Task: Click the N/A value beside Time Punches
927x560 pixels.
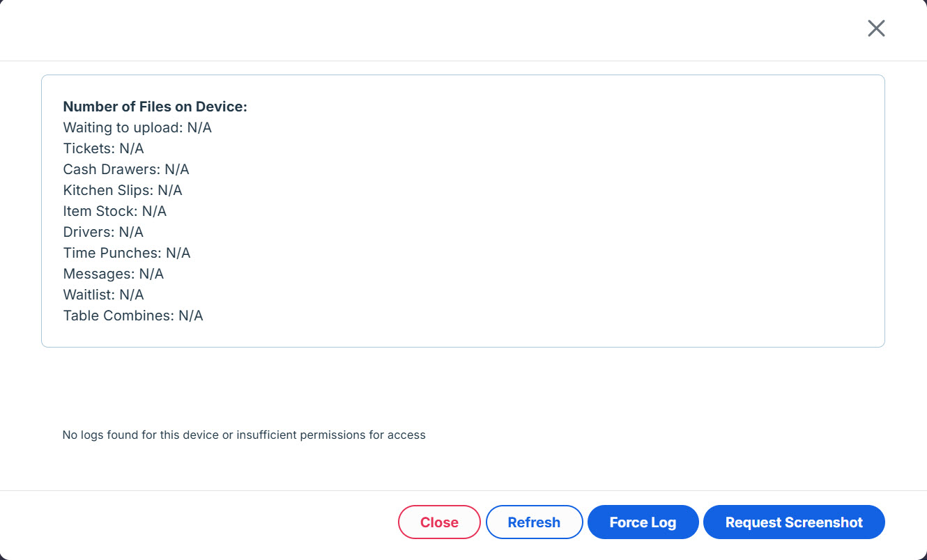Action: [178, 253]
